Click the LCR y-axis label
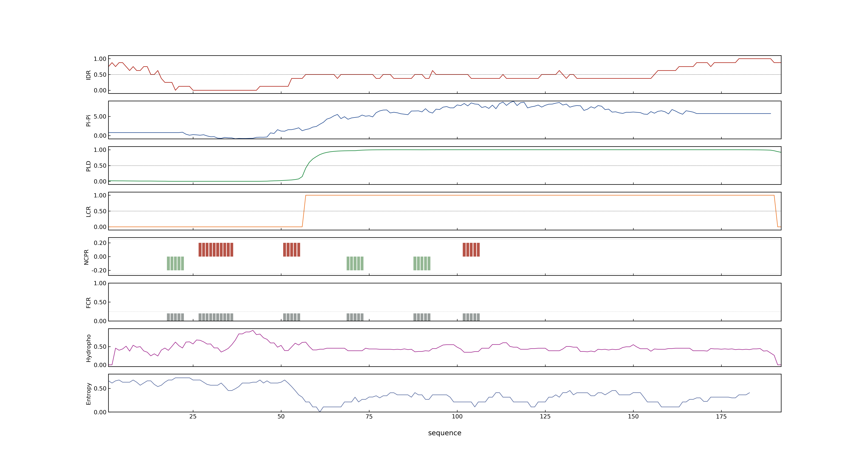The image size is (868, 463). click(88, 211)
